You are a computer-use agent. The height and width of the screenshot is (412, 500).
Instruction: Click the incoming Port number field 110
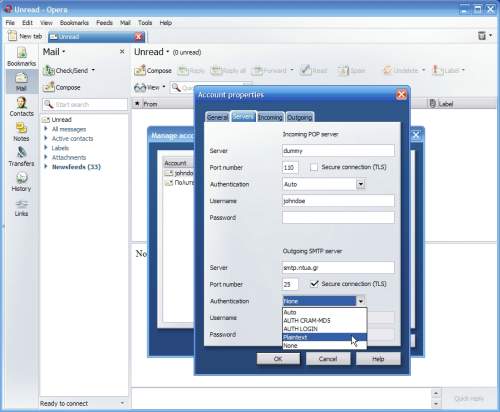tap(290, 167)
